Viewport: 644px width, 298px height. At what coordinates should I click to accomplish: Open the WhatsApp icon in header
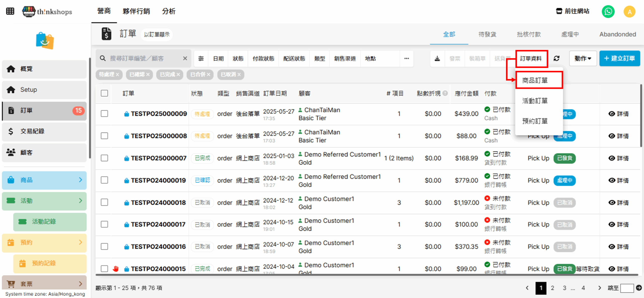608,12
